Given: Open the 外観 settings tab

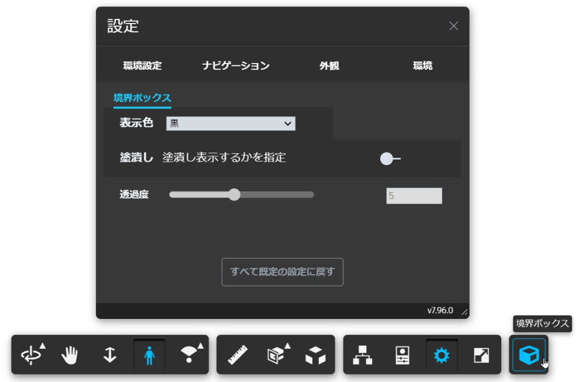Looking at the screenshot, I should pyautogui.click(x=329, y=65).
